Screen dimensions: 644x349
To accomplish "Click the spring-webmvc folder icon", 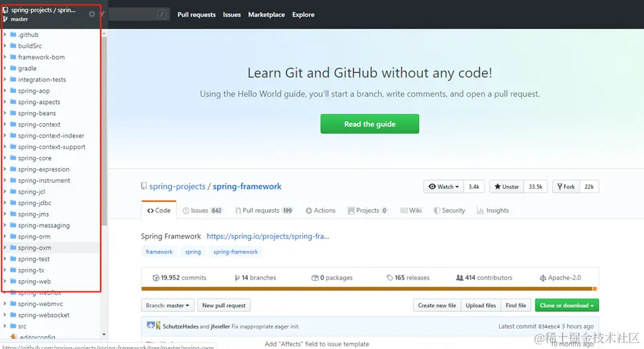I will pos(13,304).
